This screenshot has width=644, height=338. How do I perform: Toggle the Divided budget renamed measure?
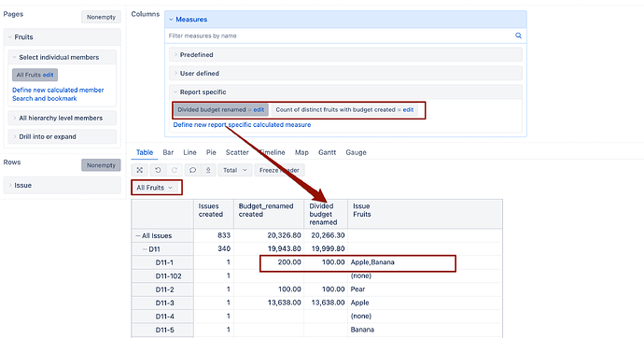[212, 109]
